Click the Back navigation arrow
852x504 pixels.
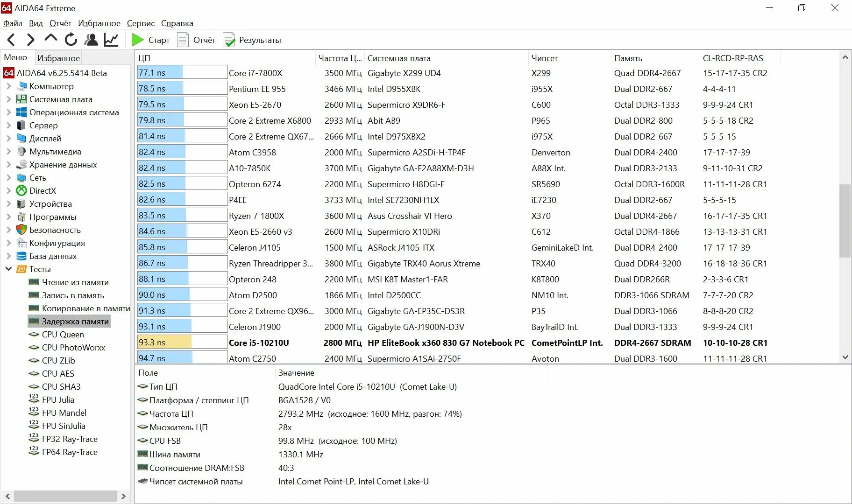pyautogui.click(x=11, y=40)
